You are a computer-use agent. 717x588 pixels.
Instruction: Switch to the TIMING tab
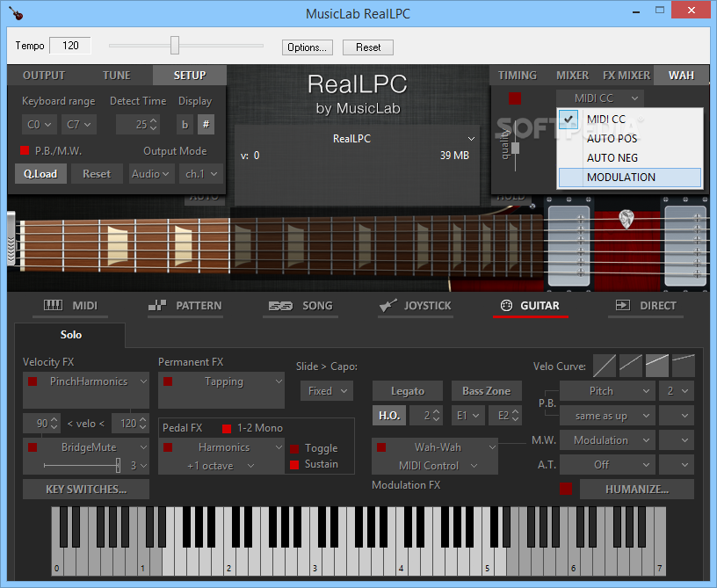point(518,76)
